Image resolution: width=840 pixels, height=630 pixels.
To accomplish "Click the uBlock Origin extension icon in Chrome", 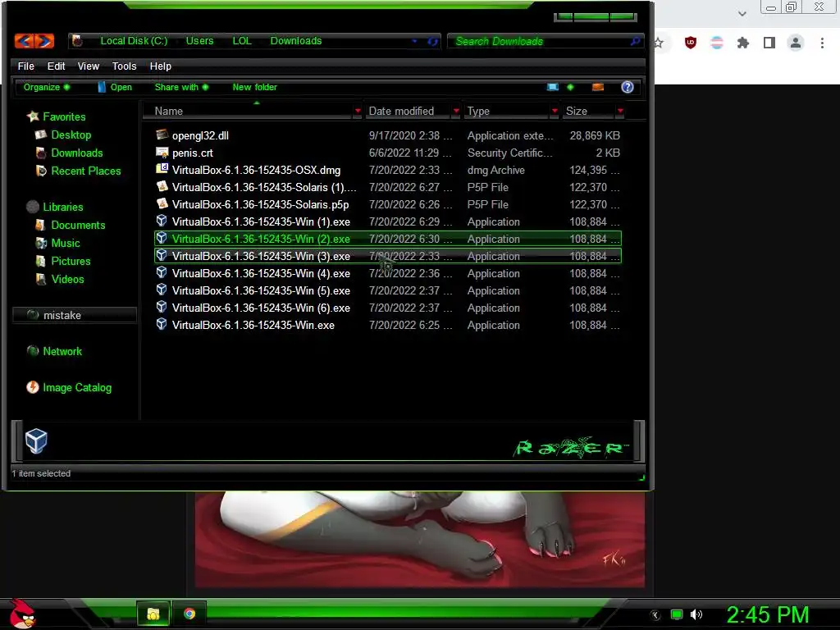I will point(691,43).
